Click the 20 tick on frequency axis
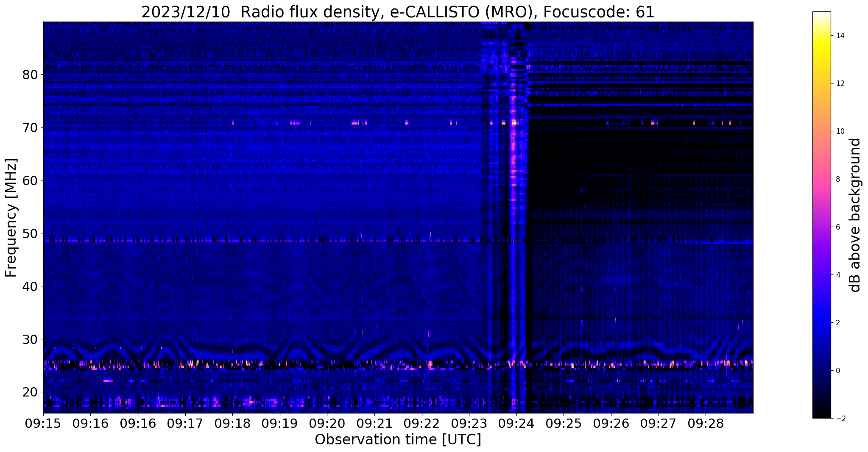 pyautogui.click(x=30, y=392)
